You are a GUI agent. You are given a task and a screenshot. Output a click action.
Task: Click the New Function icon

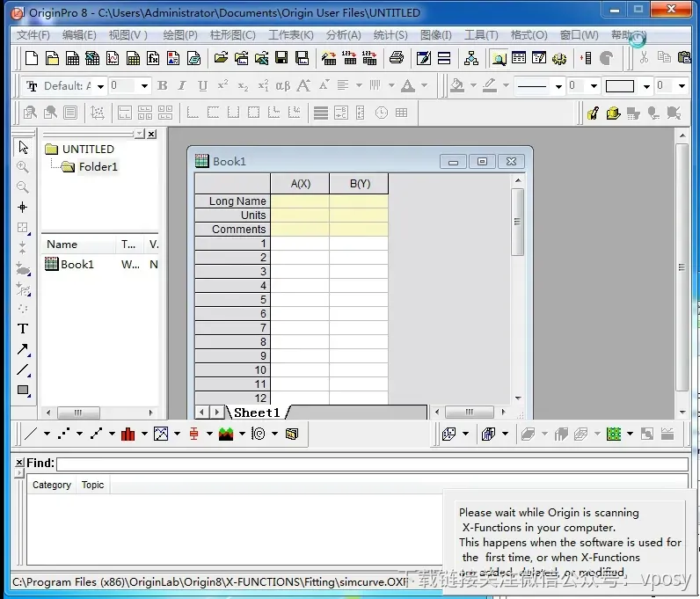(x=153, y=58)
